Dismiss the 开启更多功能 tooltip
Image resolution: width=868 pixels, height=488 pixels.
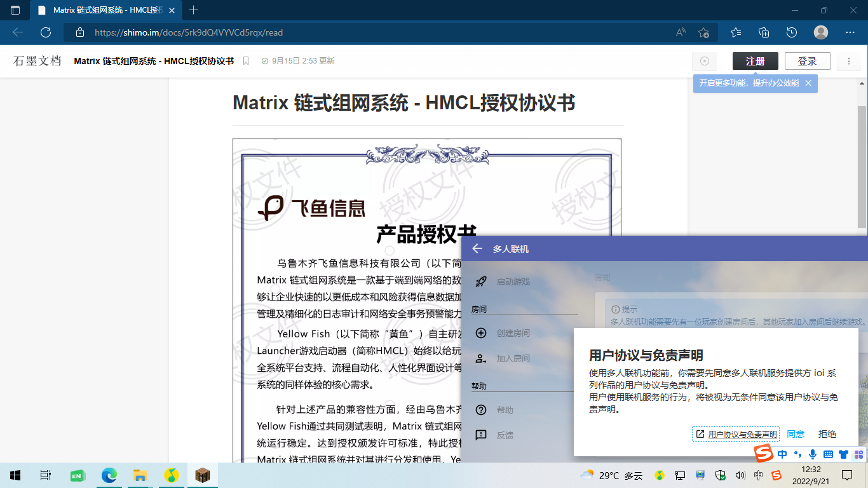pyautogui.click(x=808, y=83)
